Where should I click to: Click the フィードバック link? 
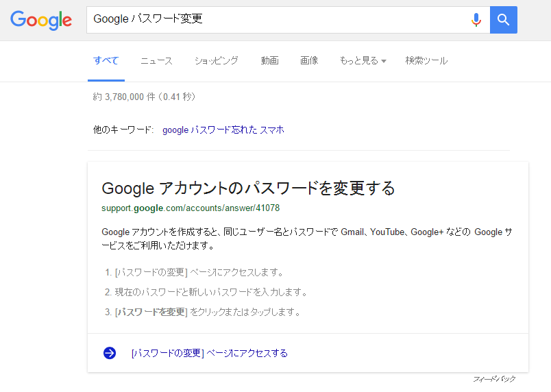pyautogui.click(x=493, y=379)
